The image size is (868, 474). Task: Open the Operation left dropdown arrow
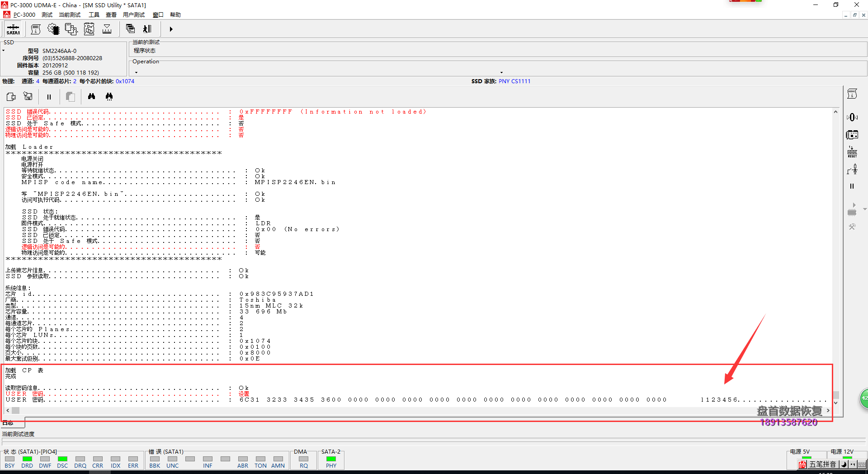click(136, 72)
